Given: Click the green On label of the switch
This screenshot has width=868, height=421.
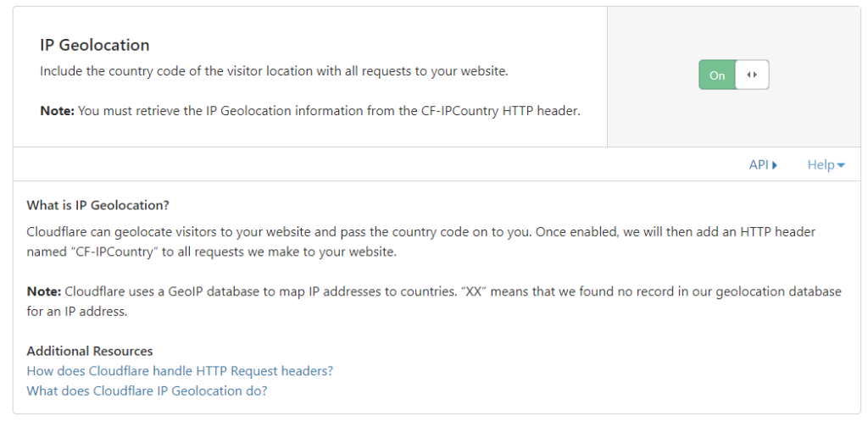Looking at the screenshot, I should [717, 75].
